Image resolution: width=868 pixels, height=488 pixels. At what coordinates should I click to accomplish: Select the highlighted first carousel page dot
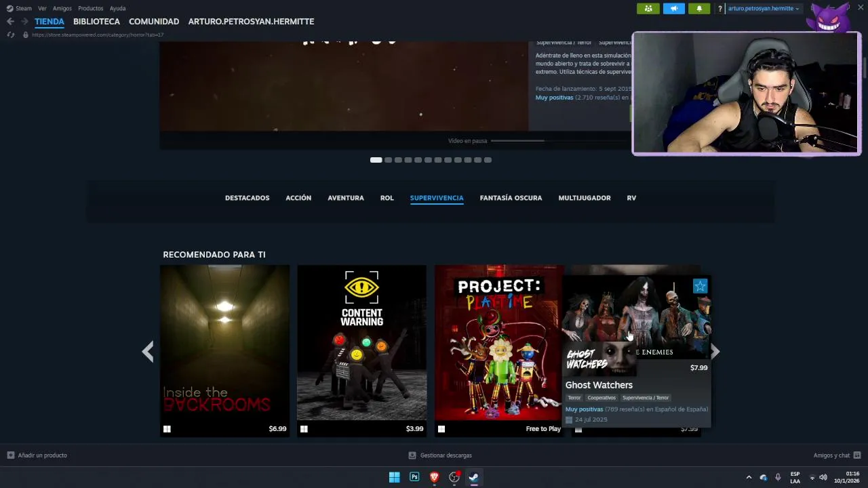376,160
